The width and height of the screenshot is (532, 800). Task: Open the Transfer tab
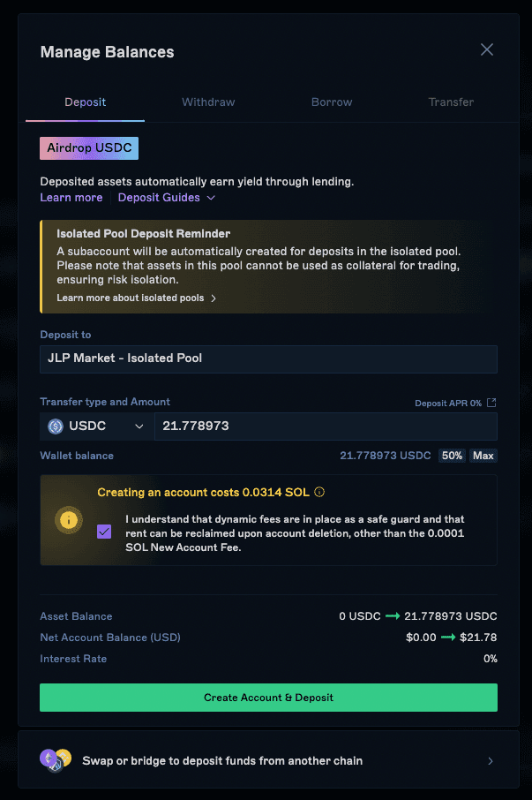click(451, 102)
